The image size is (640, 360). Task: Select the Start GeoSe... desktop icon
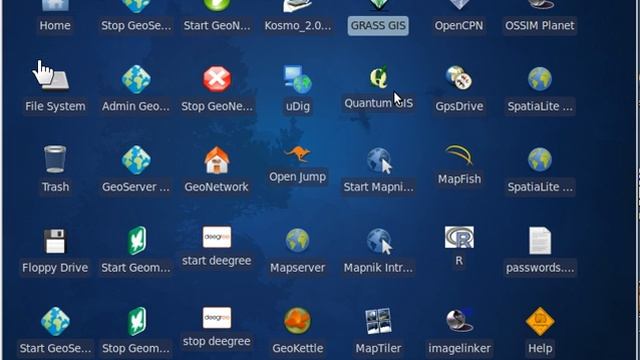(x=55, y=321)
